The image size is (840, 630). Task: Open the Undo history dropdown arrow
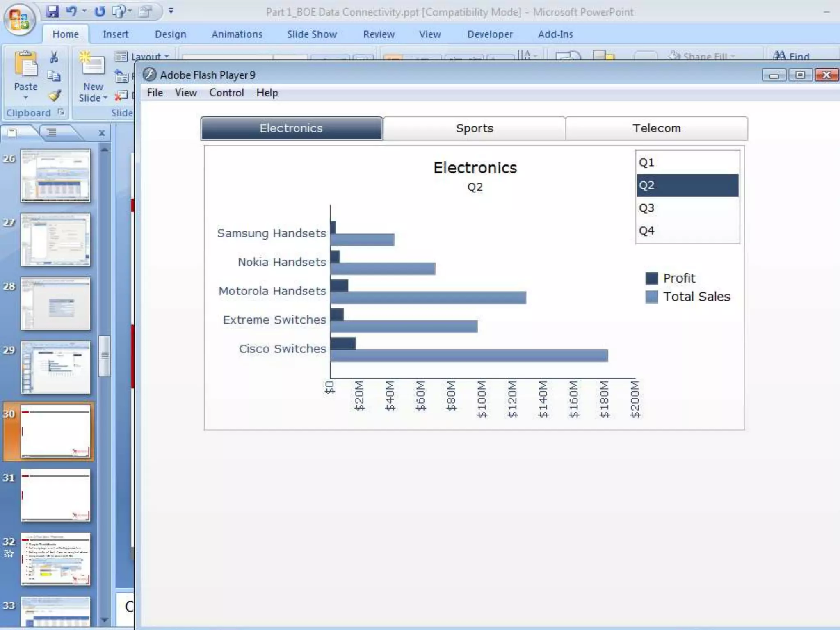click(84, 11)
